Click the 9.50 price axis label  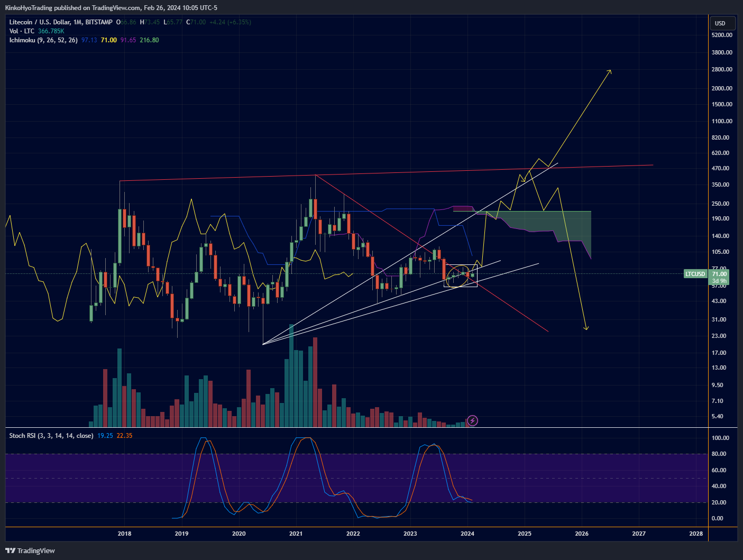(x=718, y=385)
